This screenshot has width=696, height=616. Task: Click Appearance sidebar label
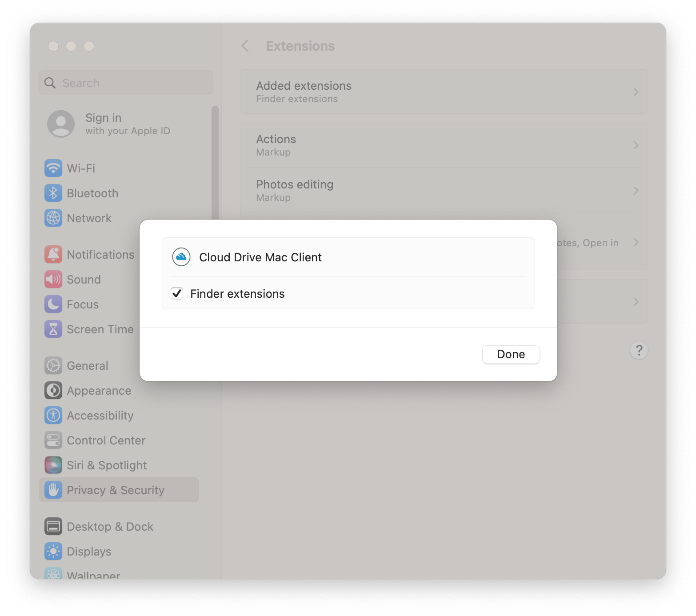[99, 391]
